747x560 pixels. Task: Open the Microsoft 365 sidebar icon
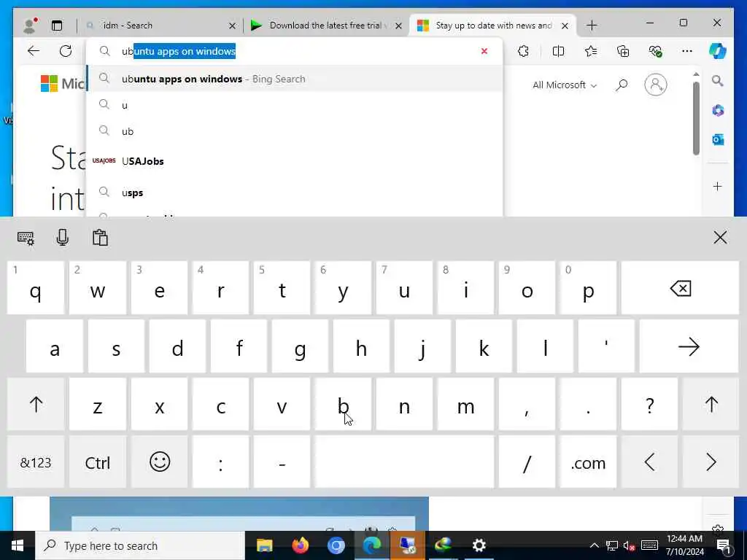[718, 111]
